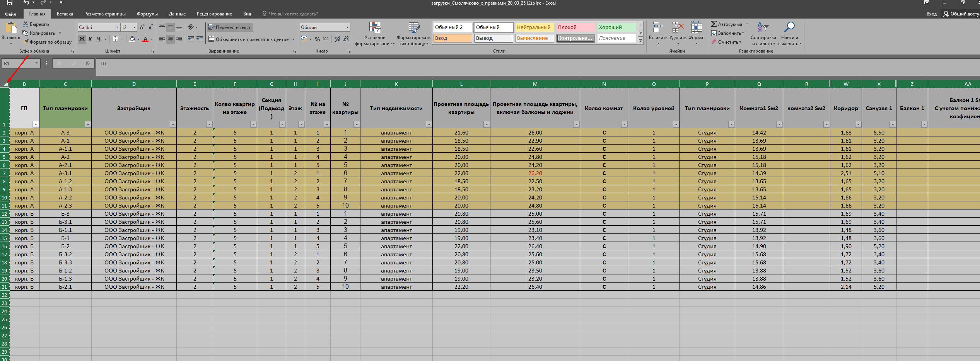Toggle bold (Ж) formatting
This screenshot has height=361, width=980.
(82, 39)
